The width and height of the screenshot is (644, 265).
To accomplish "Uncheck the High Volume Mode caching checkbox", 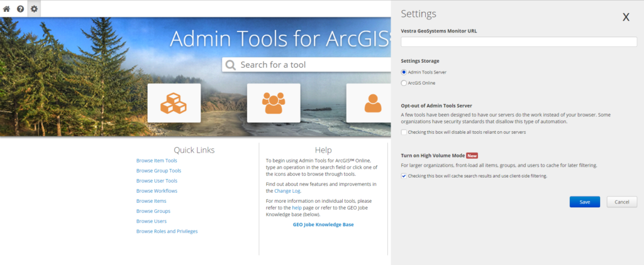I will (x=404, y=176).
